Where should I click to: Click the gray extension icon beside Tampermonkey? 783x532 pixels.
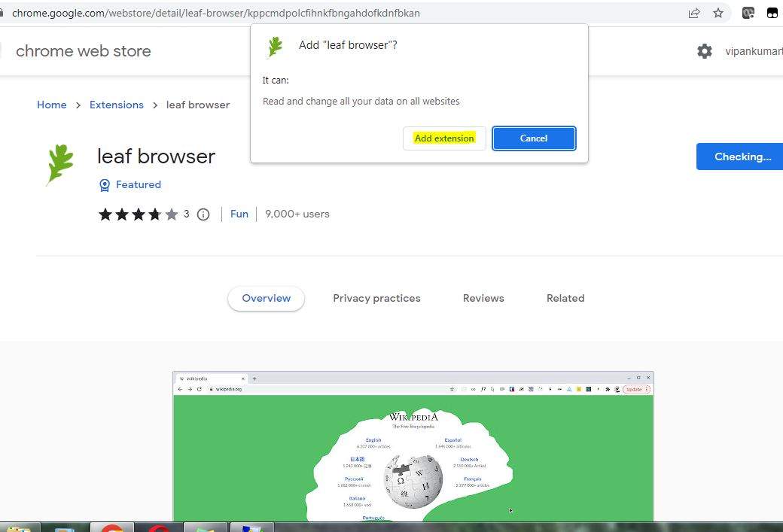click(x=748, y=13)
